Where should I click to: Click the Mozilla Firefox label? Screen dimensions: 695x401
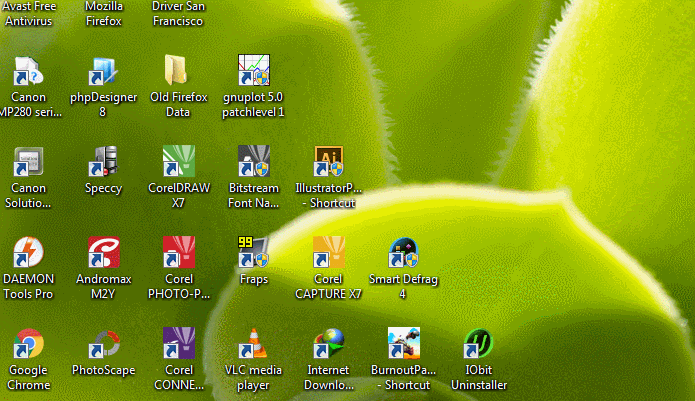click(x=104, y=14)
